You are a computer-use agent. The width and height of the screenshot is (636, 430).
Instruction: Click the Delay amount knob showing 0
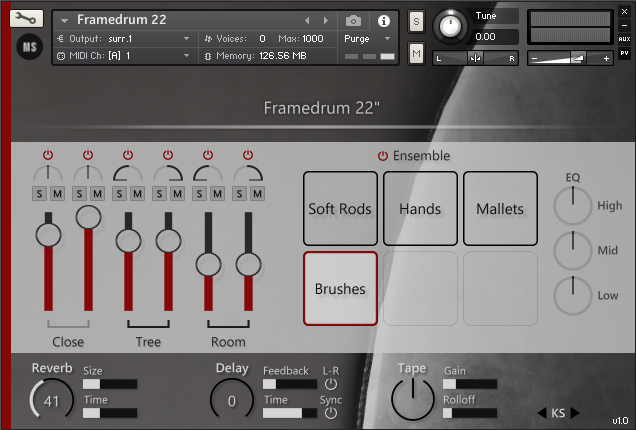click(x=232, y=400)
